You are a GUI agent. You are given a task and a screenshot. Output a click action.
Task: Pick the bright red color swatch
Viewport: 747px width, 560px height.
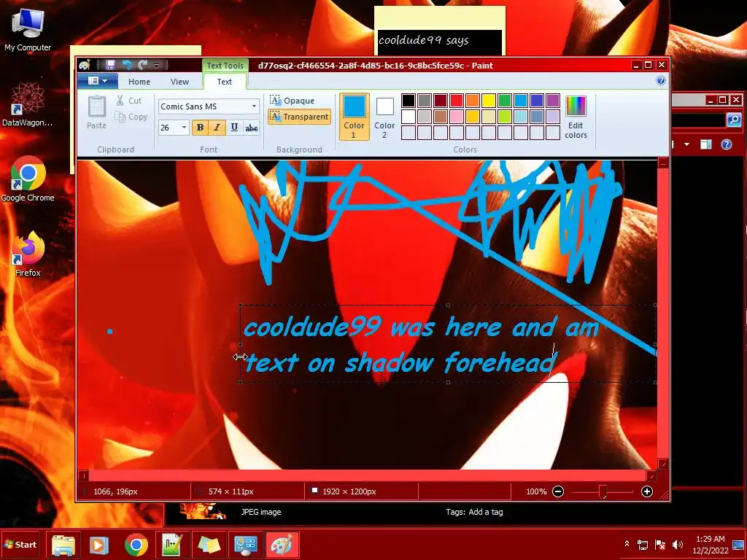click(x=457, y=101)
